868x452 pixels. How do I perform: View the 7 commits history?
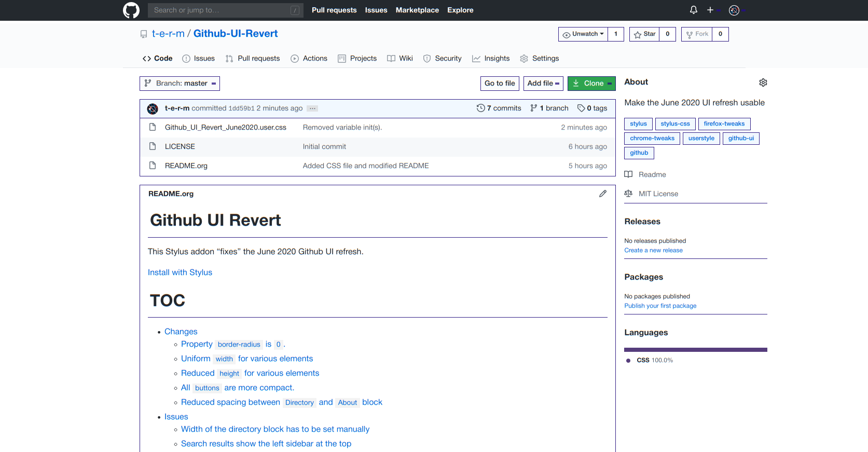499,108
